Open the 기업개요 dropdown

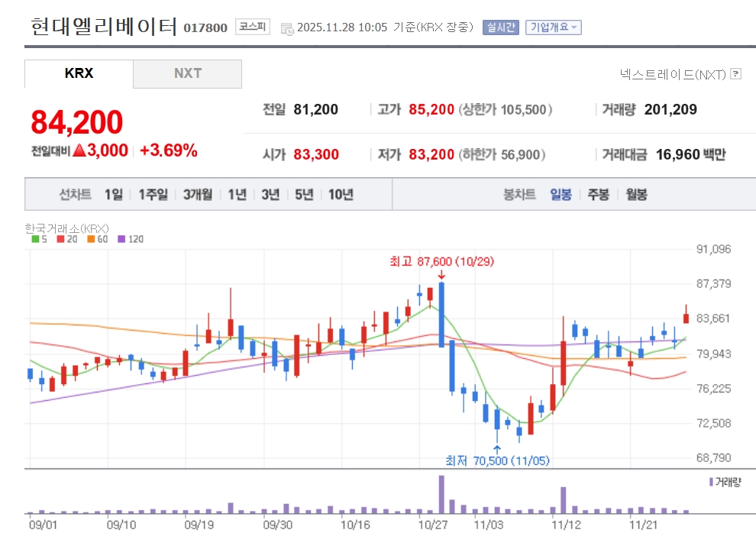click(554, 27)
